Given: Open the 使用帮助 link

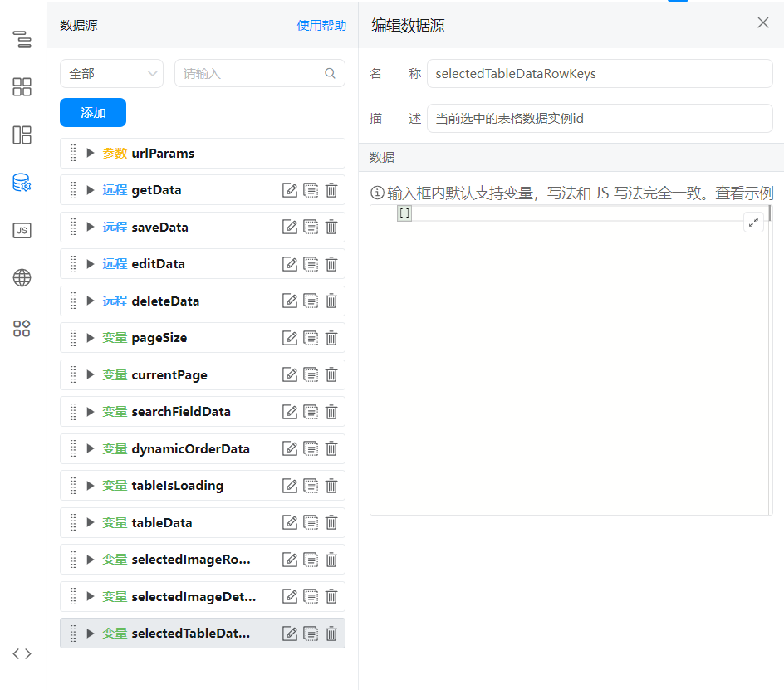Looking at the screenshot, I should click(321, 26).
